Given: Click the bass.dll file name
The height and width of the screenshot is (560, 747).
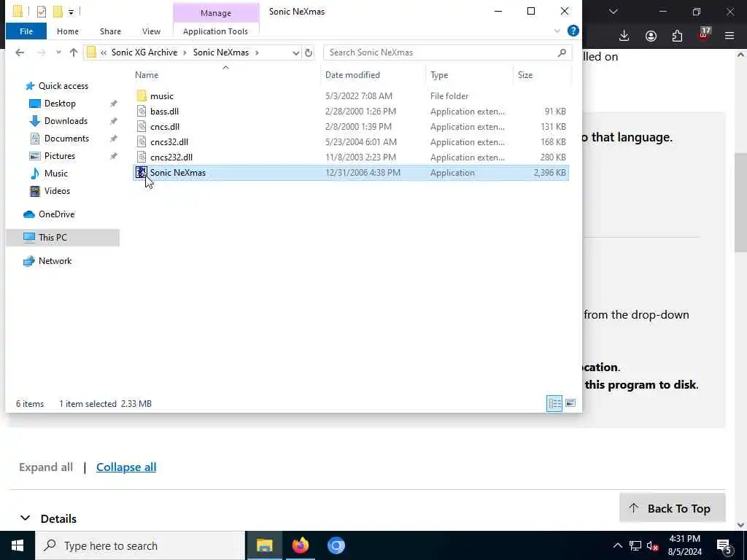Looking at the screenshot, I should 164,111.
